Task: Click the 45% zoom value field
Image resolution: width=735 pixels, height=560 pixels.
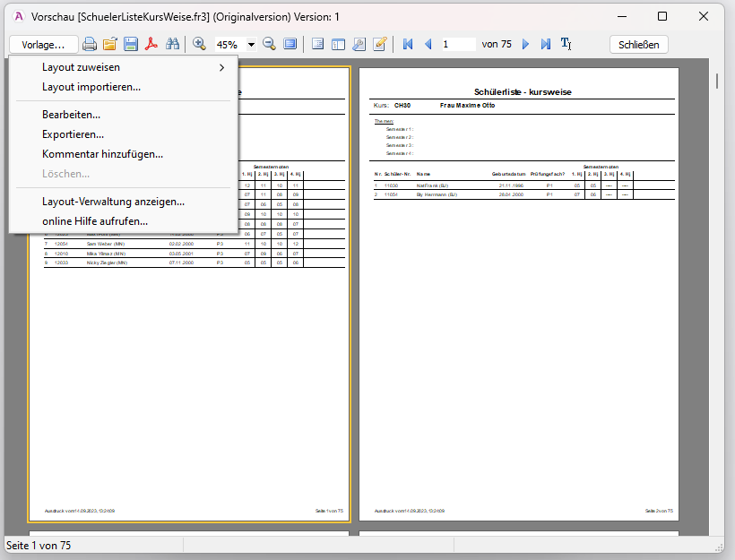Action: tap(230, 45)
